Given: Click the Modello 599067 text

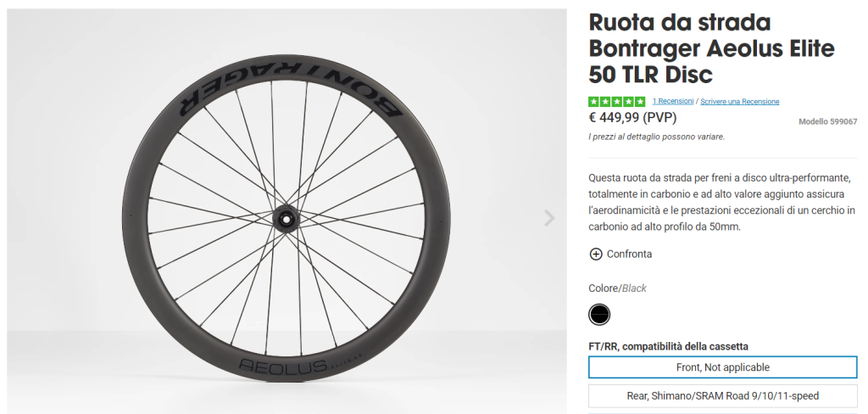Looking at the screenshot, I should click(x=827, y=121).
